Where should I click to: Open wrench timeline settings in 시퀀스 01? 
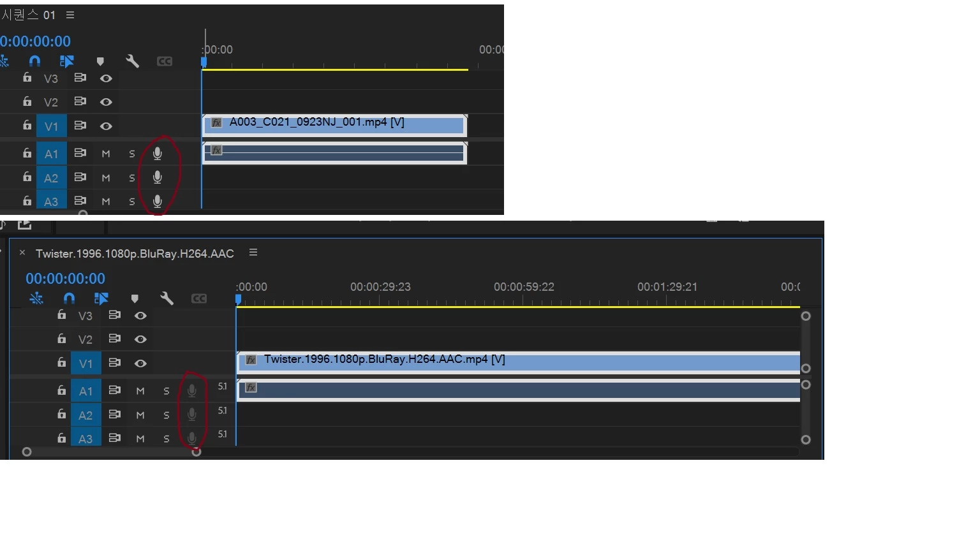click(133, 61)
